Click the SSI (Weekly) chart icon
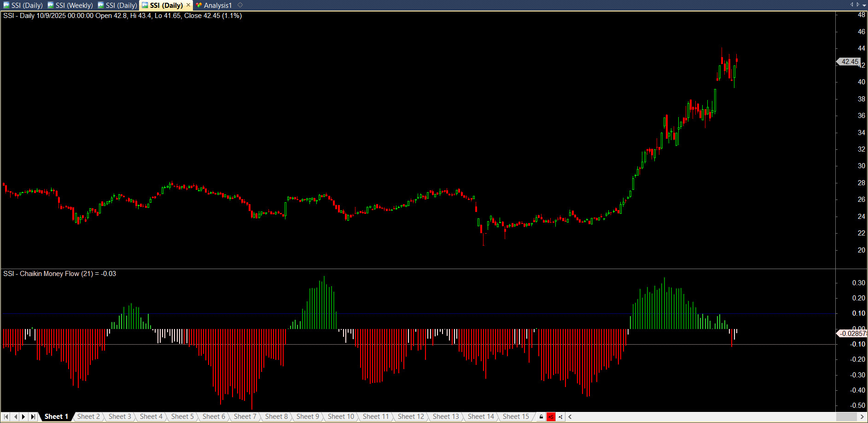The height and width of the screenshot is (423, 868). [x=51, y=5]
